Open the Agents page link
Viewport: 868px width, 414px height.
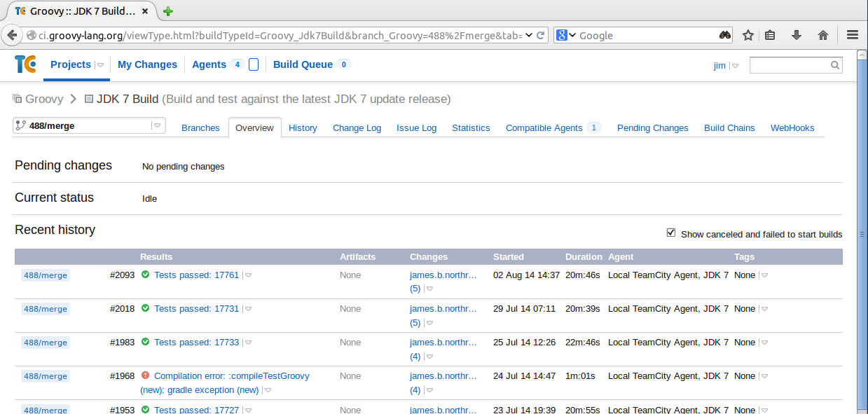pos(209,64)
